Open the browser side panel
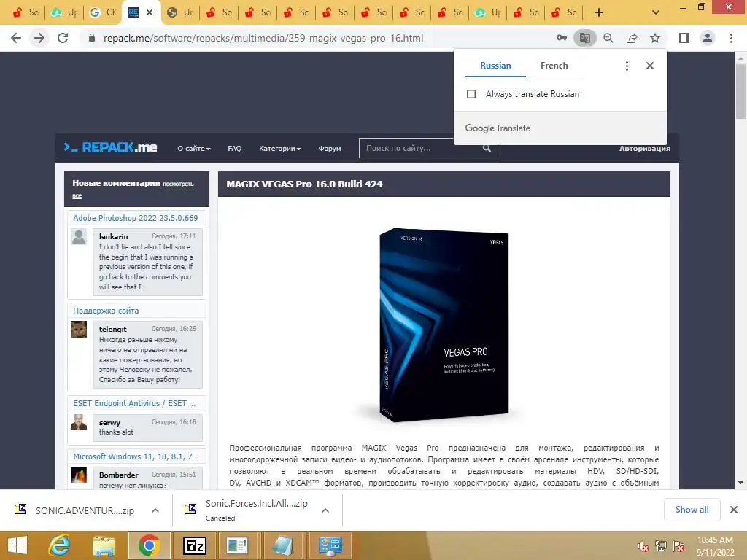 tap(684, 38)
